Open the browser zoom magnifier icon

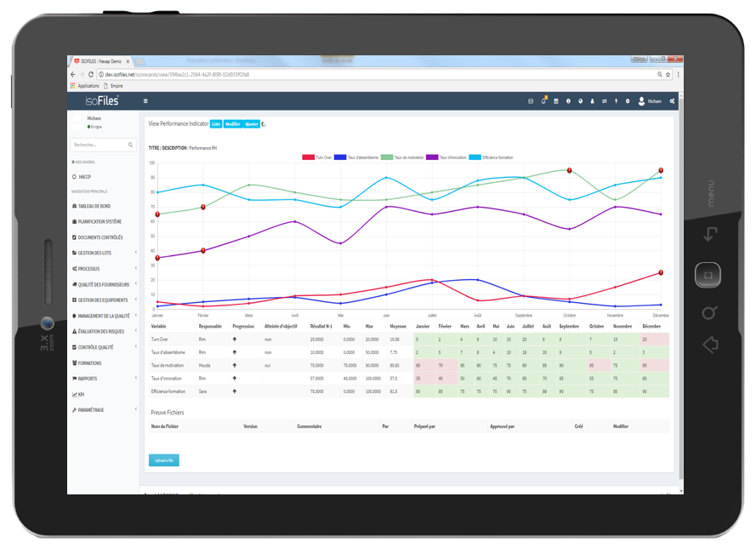coord(660,74)
